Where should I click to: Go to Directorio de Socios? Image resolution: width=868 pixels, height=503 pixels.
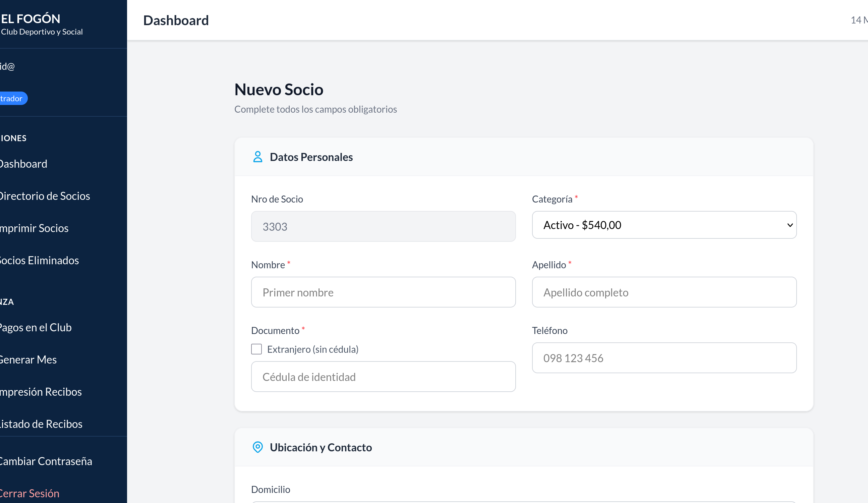(45, 196)
